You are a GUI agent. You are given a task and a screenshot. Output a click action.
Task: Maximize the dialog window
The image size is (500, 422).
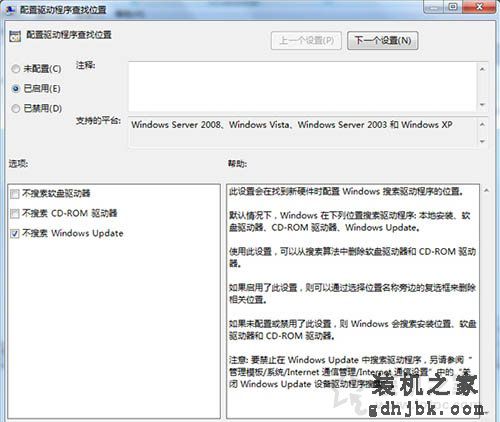click(452, 7)
